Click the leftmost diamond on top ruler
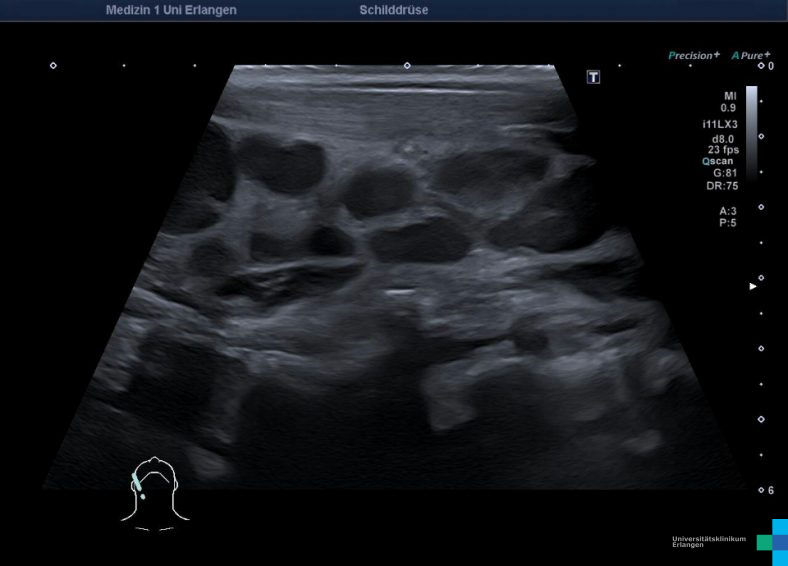 (53, 66)
